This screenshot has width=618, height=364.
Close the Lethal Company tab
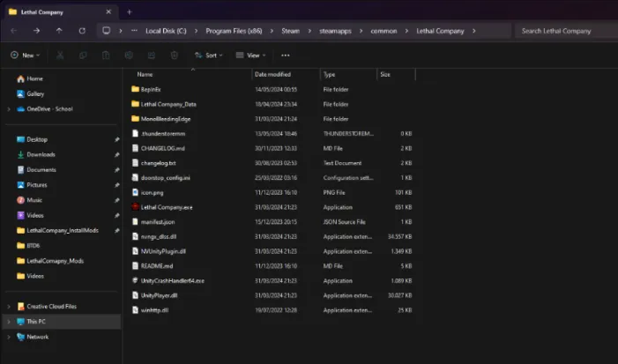pyautogui.click(x=108, y=11)
